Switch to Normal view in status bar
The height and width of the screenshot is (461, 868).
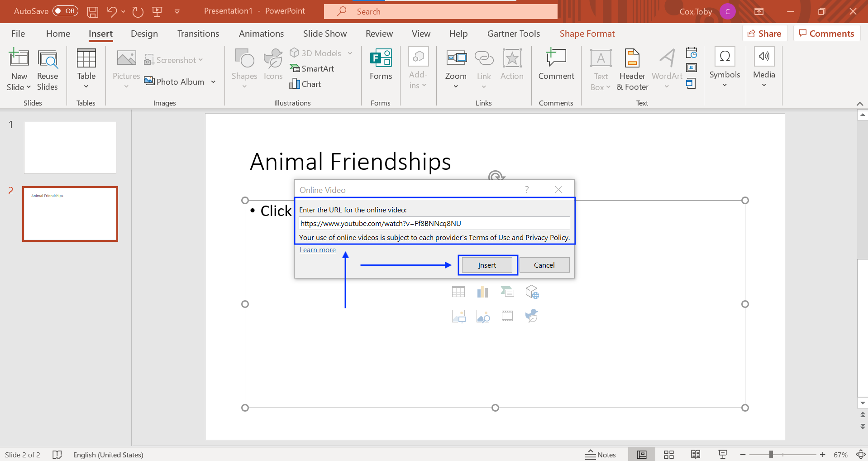tap(641, 454)
